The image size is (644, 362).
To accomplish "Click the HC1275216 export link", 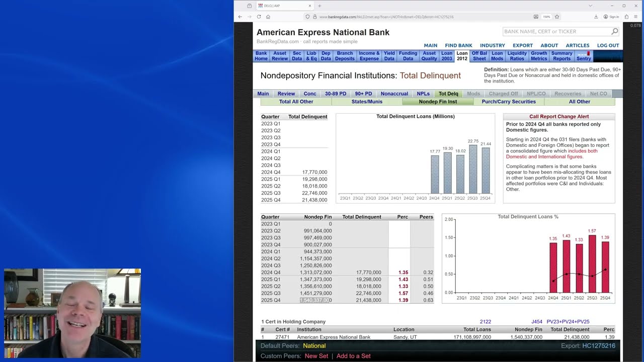I will coord(599,346).
